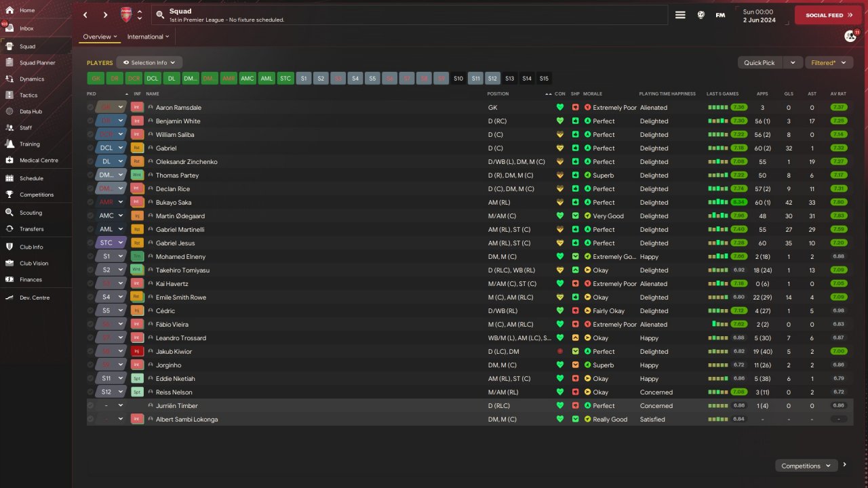Open Bukayo Saka's player profile
This screenshot has height=488, width=868.
174,202
